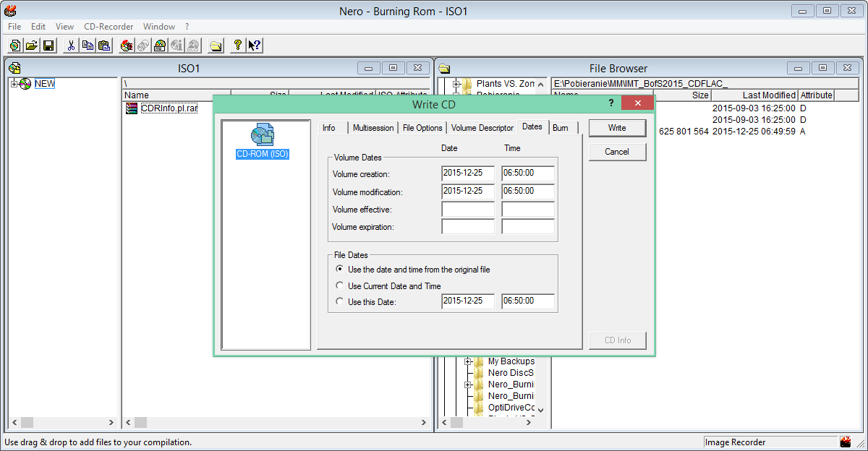The width and height of the screenshot is (868, 451).
Task: Select 'Use the date and time from original file'
Action: (x=340, y=270)
